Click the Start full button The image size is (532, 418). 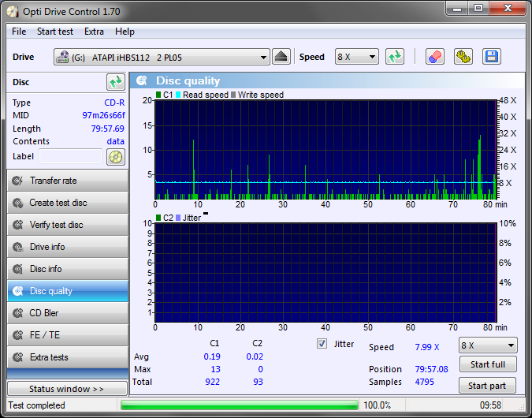(x=488, y=364)
